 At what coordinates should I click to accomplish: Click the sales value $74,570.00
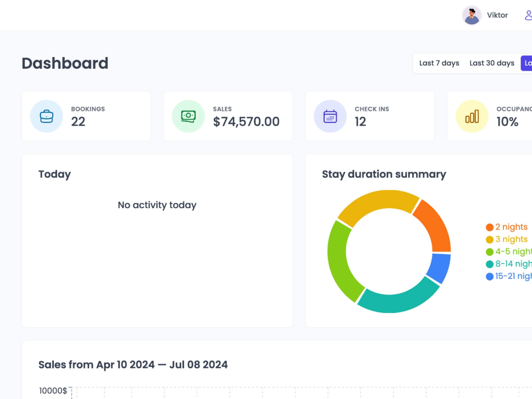246,122
